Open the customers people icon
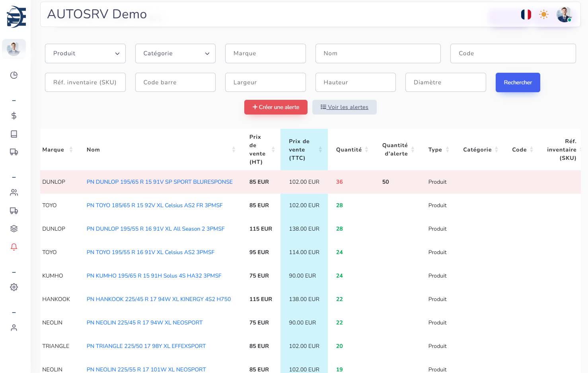Image resolution: width=588 pixels, height=373 pixels. click(14, 192)
